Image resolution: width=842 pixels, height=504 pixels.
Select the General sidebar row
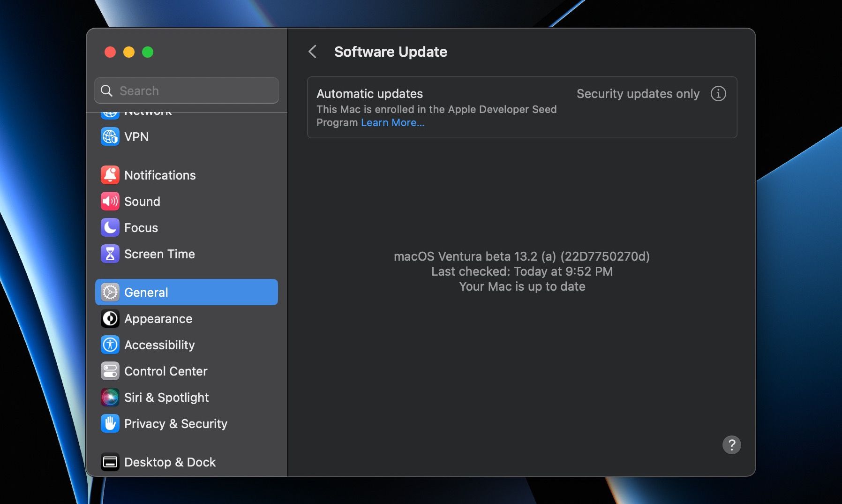[187, 293]
